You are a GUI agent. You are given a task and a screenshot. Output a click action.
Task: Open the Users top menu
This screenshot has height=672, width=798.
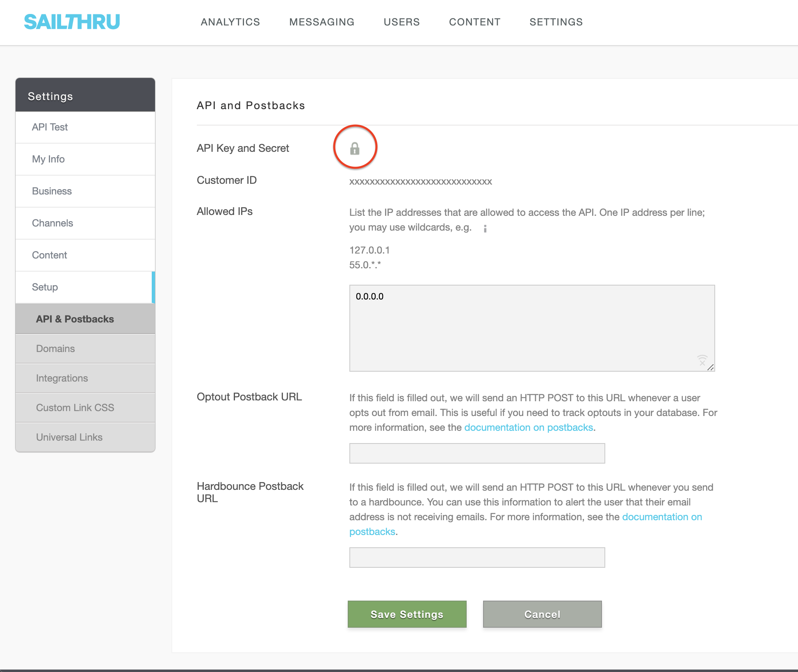(401, 22)
